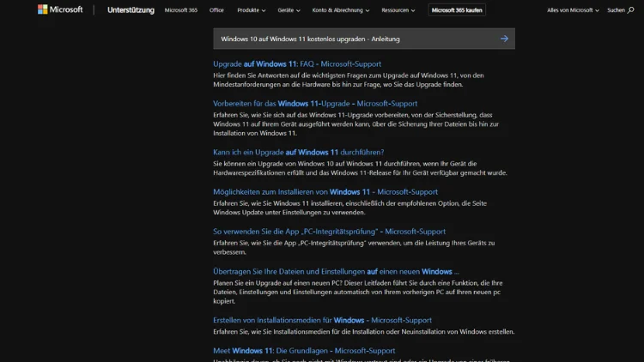644x362 pixels.
Task: Submit search with the blue arrow
Action: 504,39
